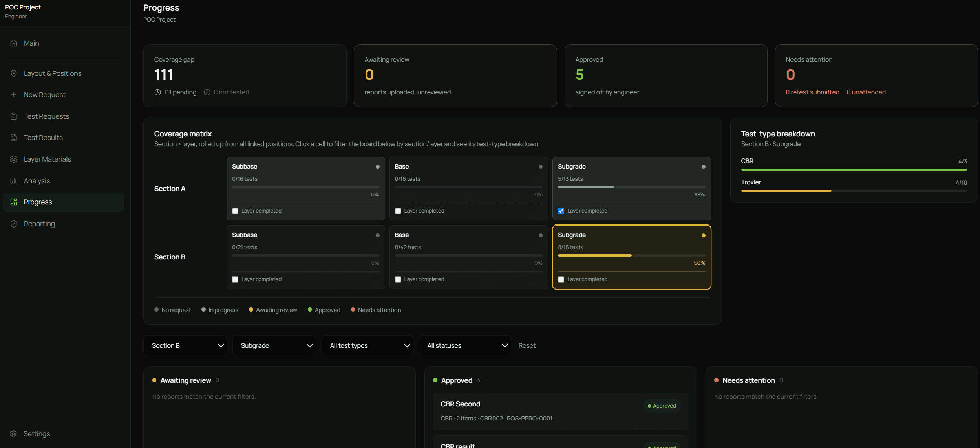Uncheck Layer completed for Section A Subgrade
This screenshot has width=980, height=448.
pyautogui.click(x=561, y=211)
